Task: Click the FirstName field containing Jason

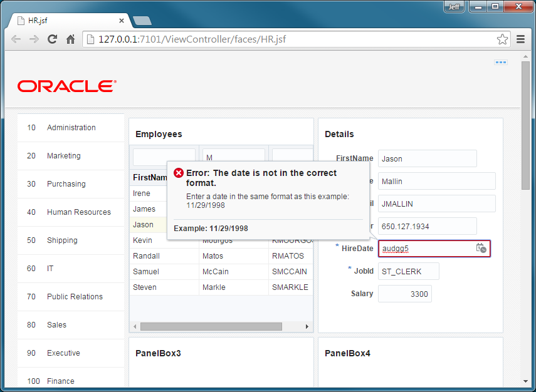Action: click(x=428, y=158)
